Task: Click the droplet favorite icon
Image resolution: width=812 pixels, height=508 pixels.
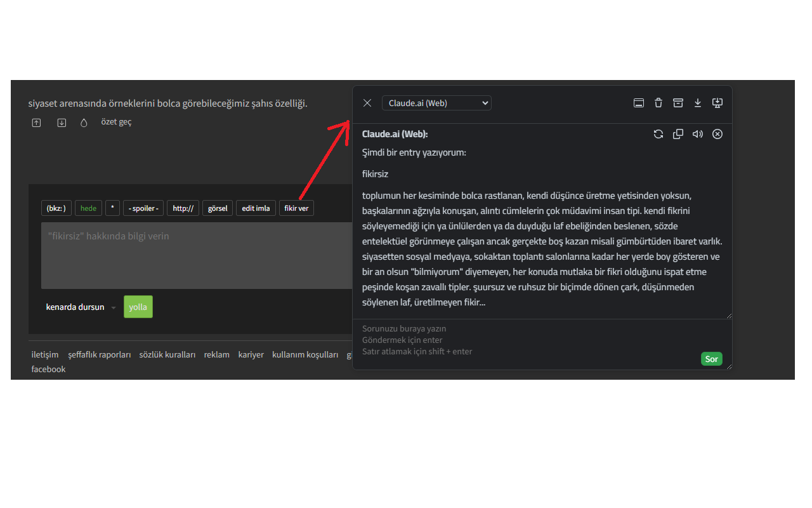Action: (x=84, y=123)
